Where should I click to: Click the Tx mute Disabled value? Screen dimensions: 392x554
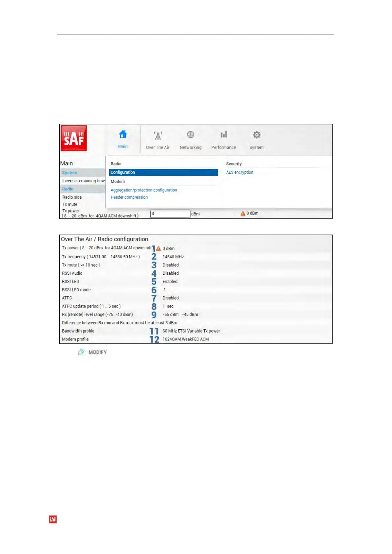pyautogui.click(x=170, y=265)
